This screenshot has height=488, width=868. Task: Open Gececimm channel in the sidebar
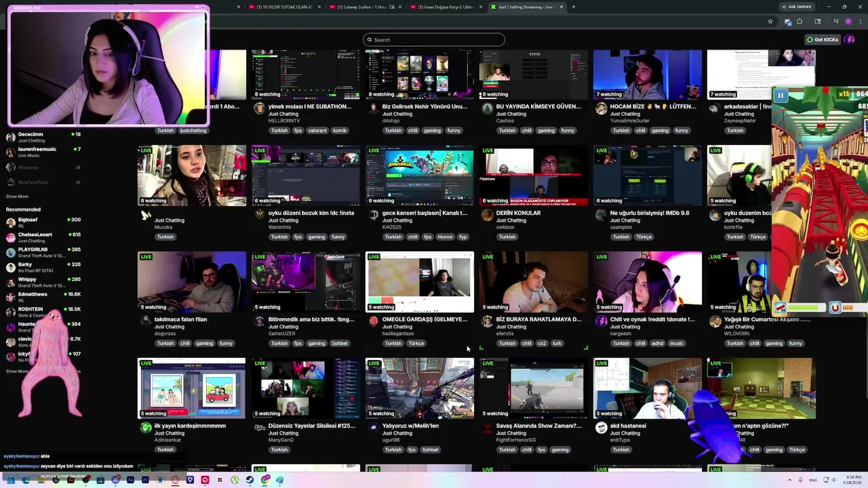pos(43,137)
